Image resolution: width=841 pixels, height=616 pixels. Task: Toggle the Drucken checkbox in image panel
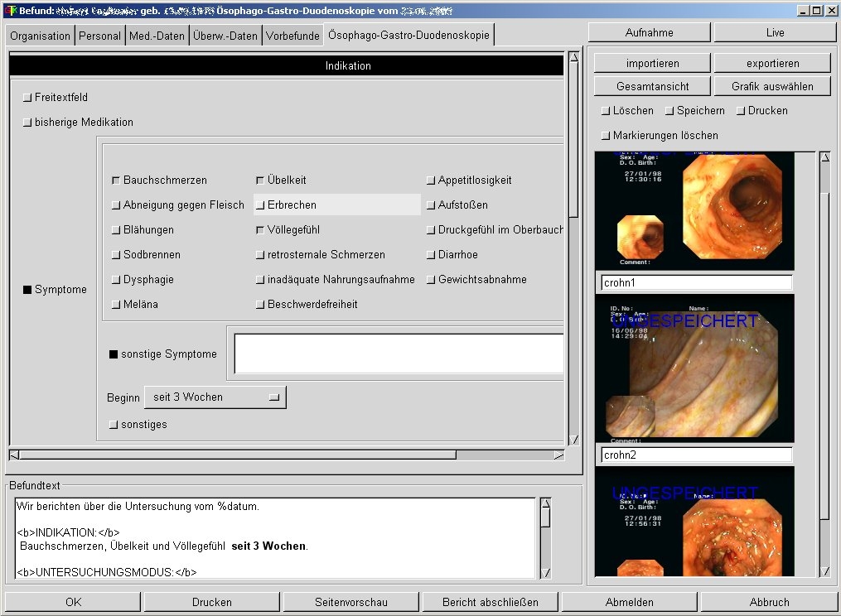[741, 111]
